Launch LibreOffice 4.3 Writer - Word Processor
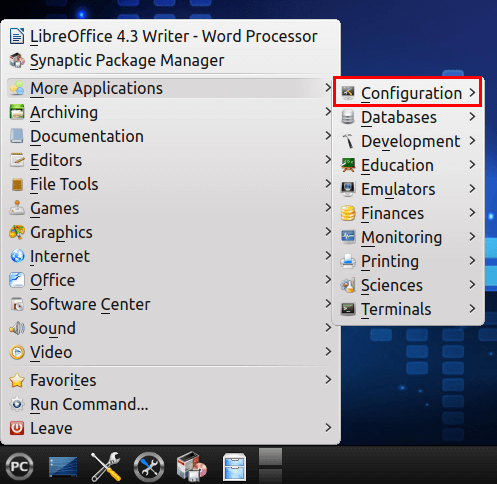The image size is (497, 484). (170, 36)
